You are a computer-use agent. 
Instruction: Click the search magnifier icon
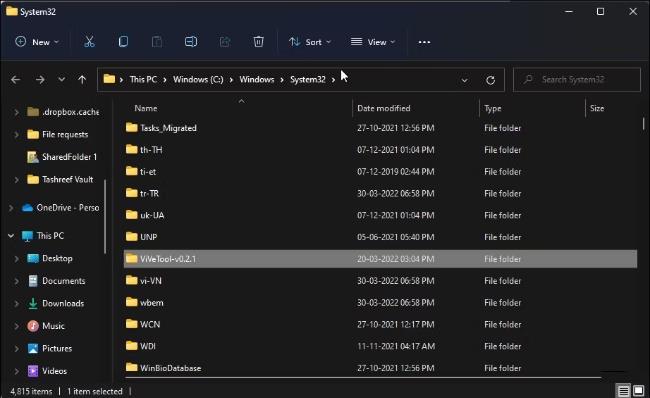click(528, 79)
